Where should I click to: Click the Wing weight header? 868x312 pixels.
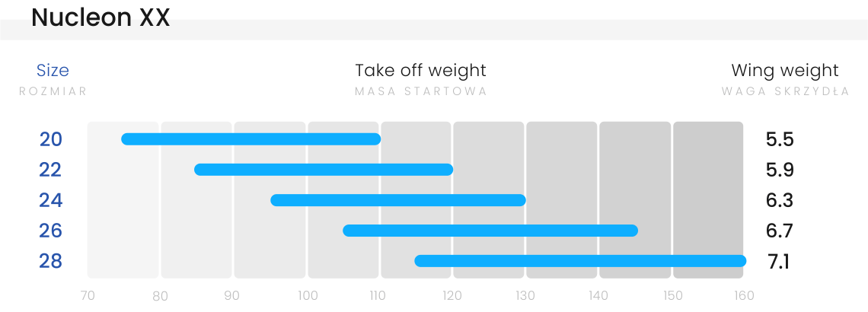pos(785,71)
